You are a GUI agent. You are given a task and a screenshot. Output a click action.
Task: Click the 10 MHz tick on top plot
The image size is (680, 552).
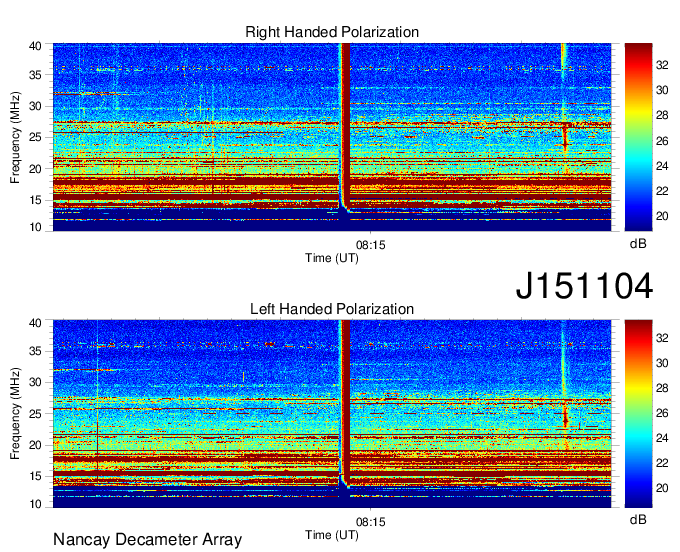[35, 227]
